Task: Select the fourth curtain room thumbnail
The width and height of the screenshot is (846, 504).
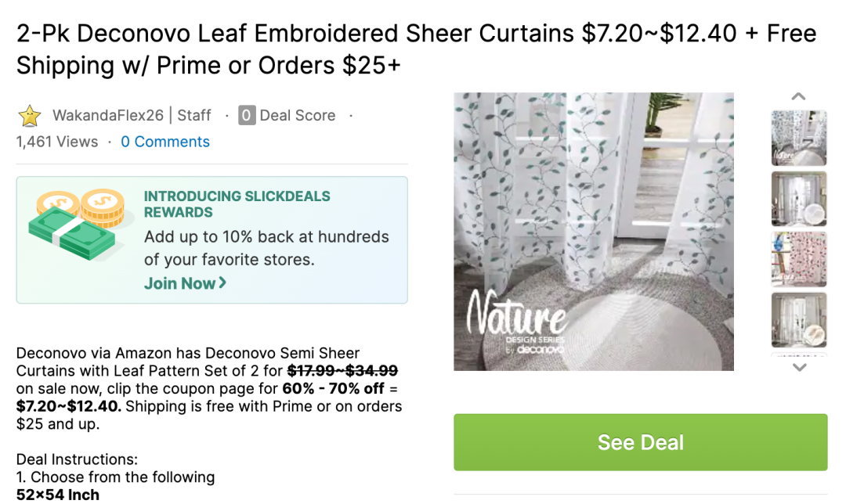Action: (798, 320)
